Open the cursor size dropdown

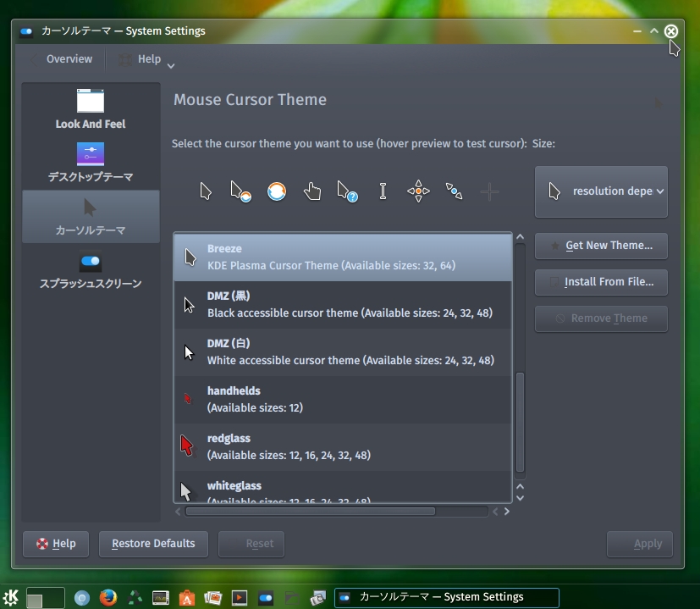point(601,191)
